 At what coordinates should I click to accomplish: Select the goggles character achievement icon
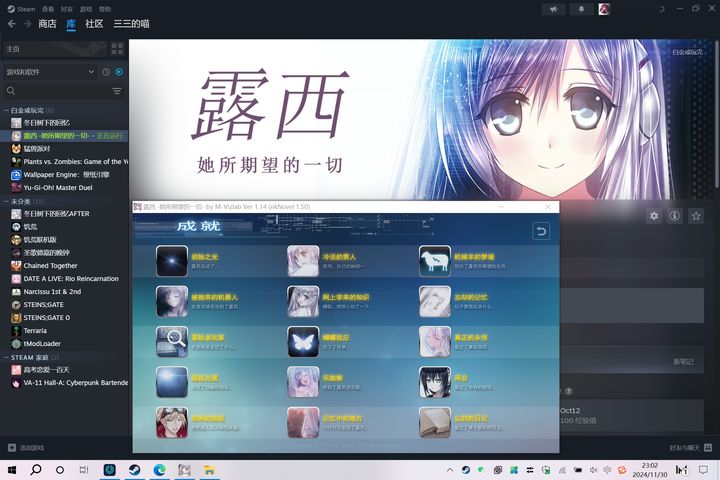[x=172, y=423]
